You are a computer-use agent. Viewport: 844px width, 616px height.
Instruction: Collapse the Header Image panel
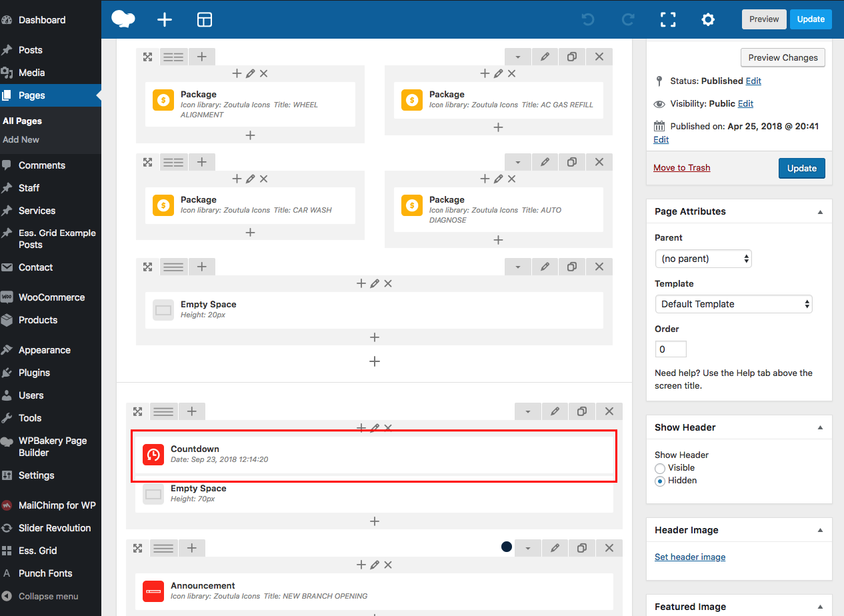tap(820, 530)
